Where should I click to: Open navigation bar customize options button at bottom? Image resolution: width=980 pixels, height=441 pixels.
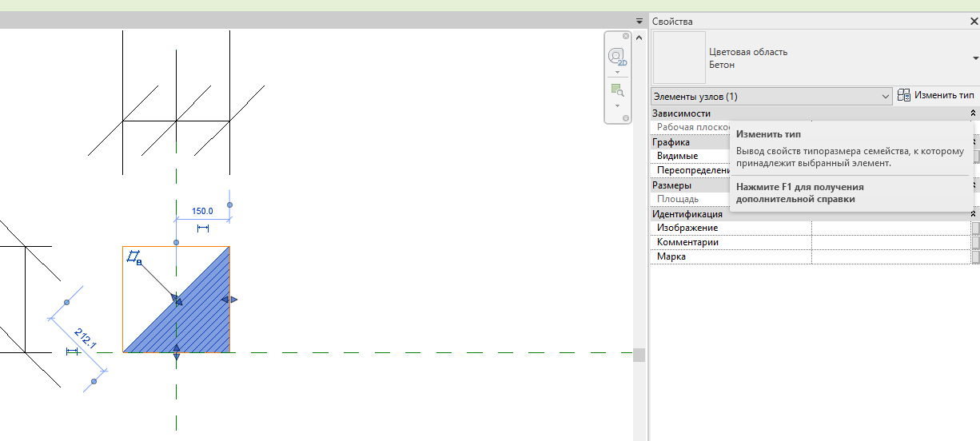pyautogui.click(x=624, y=118)
